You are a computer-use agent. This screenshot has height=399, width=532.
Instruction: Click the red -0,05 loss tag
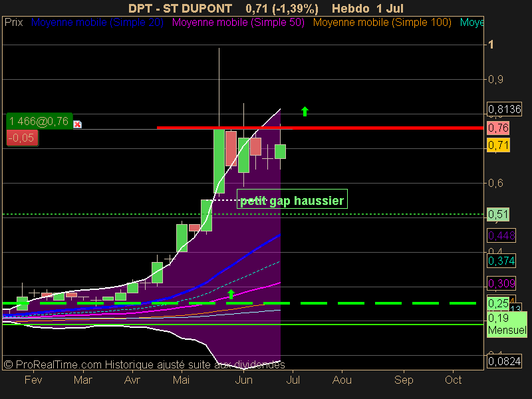coord(22,138)
